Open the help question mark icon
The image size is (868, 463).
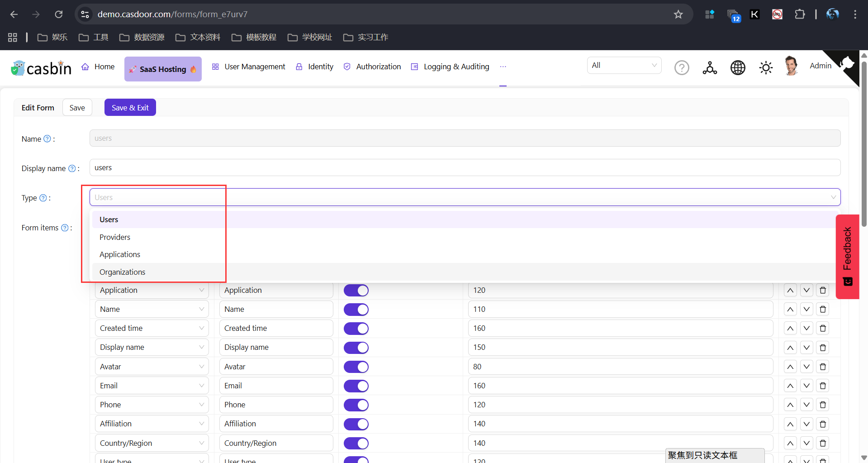[682, 67]
